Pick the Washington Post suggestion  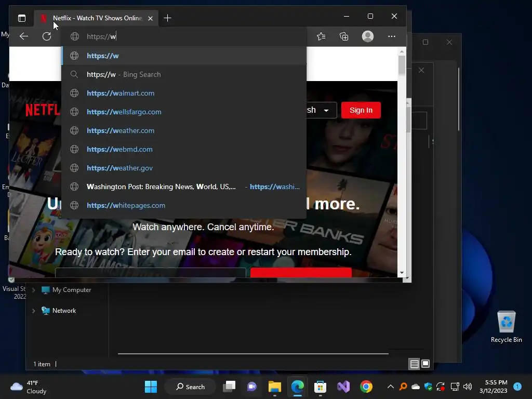tap(184, 187)
